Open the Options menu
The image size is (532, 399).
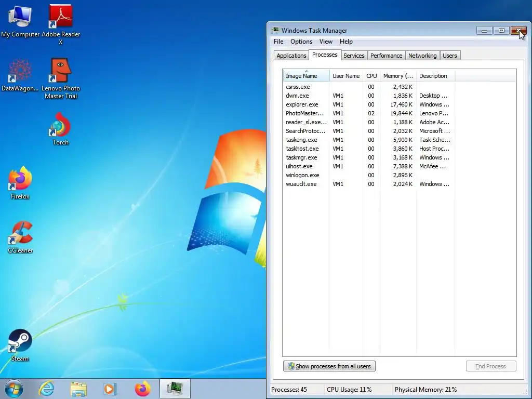point(301,42)
